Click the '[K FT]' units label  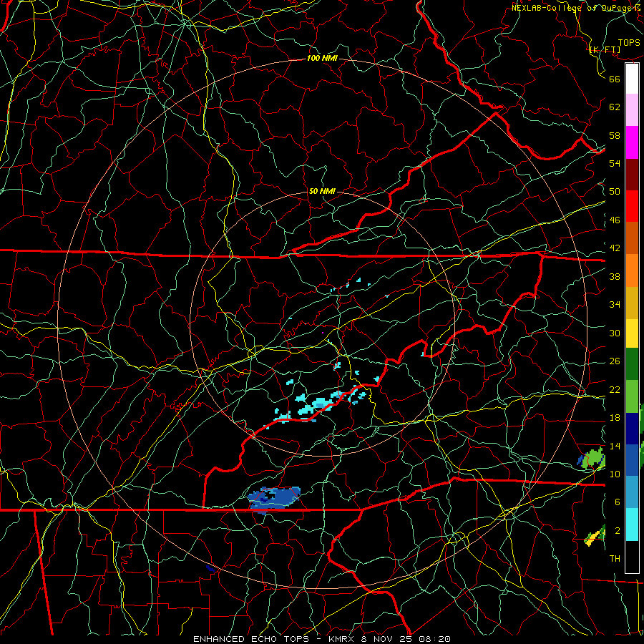pyautogui.click(x=605, y=49)
